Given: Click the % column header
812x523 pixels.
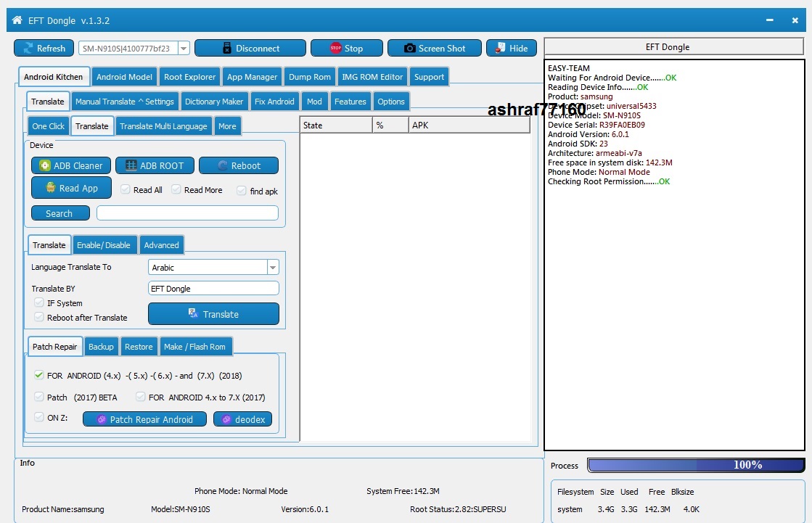Looking at the screenshot, I should 390,125.
